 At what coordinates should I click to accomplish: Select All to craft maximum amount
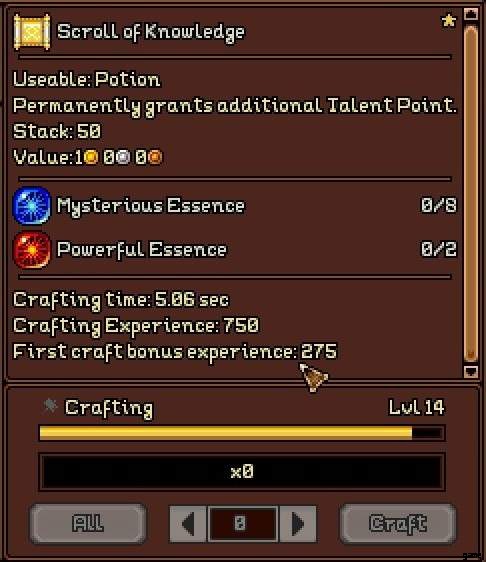88,524
